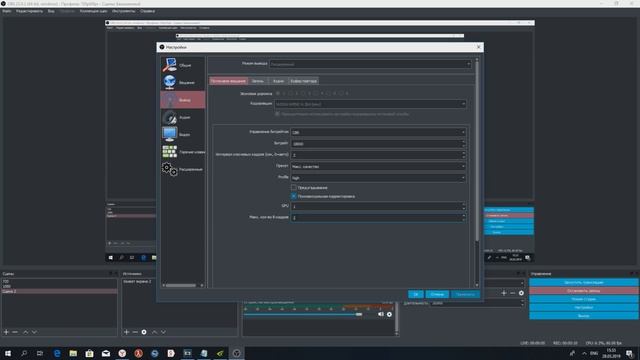Move the selected source up

154,332
